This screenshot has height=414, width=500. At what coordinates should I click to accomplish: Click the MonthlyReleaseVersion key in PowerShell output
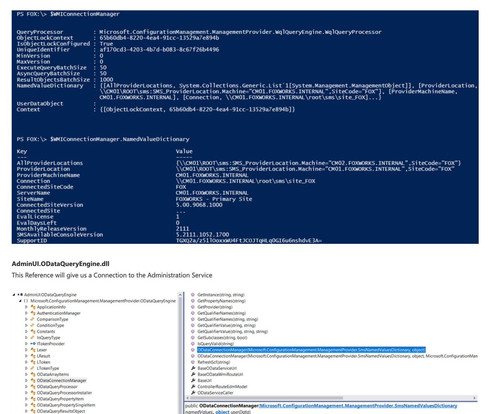pos(51,229)
